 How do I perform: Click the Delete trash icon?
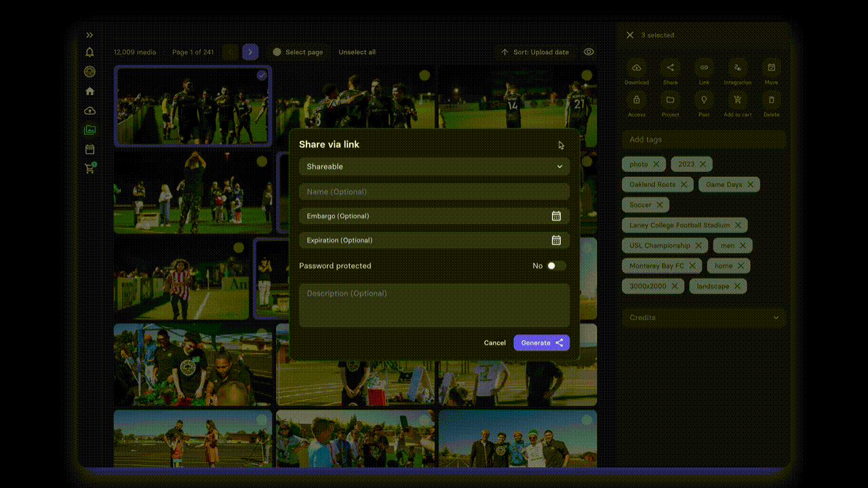pyautogui.click(x=771, y=100)
